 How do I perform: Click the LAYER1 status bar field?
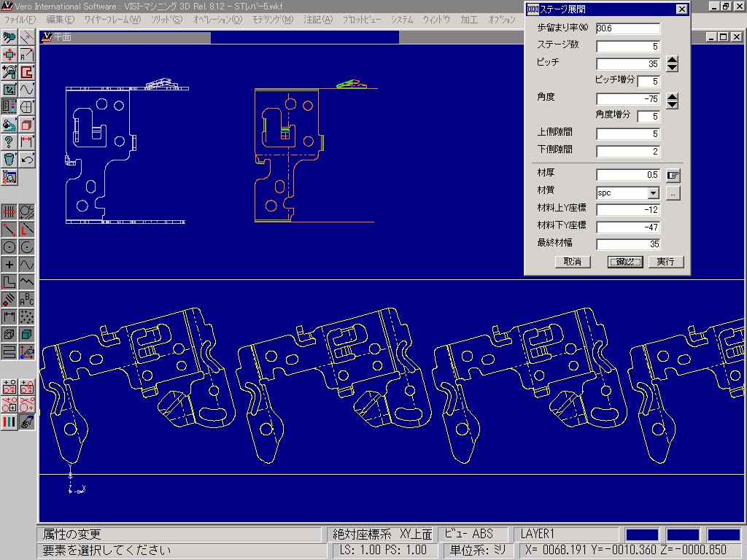pyautogui.click(x=566, y=534)
